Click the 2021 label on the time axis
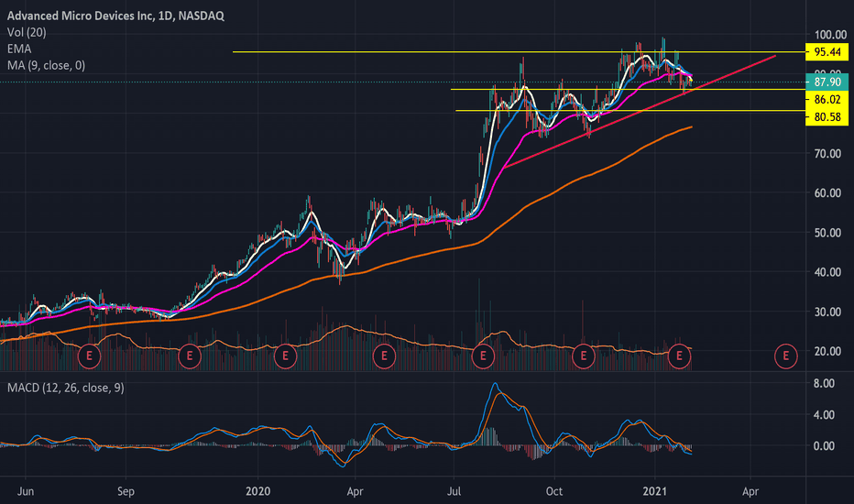 click(x=654, y=491)
